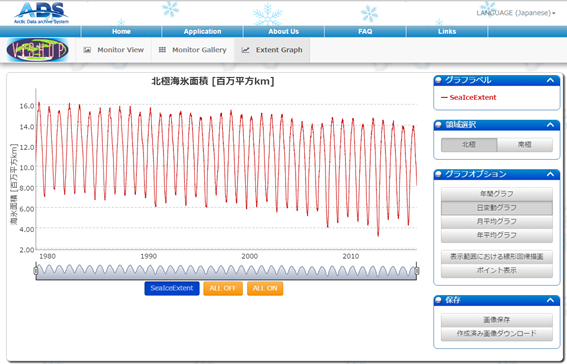Screen dimensions: 567x364
Task: Select the 年平均グラフ option
Action: [x=497, y=235]
